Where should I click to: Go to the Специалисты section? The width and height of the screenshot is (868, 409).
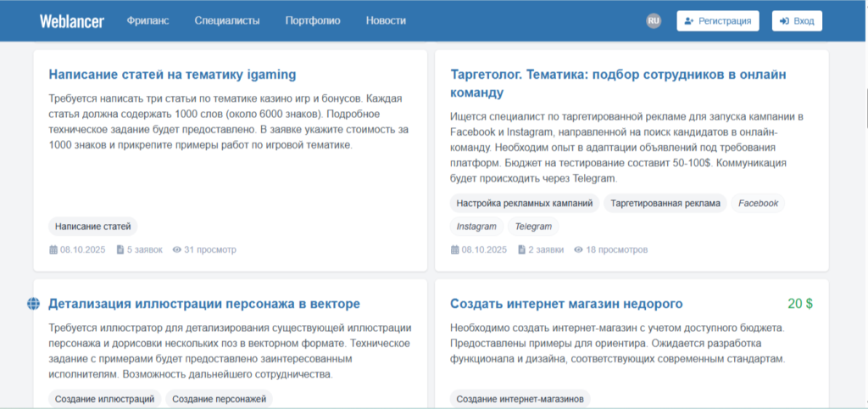[x=227, y=21]
